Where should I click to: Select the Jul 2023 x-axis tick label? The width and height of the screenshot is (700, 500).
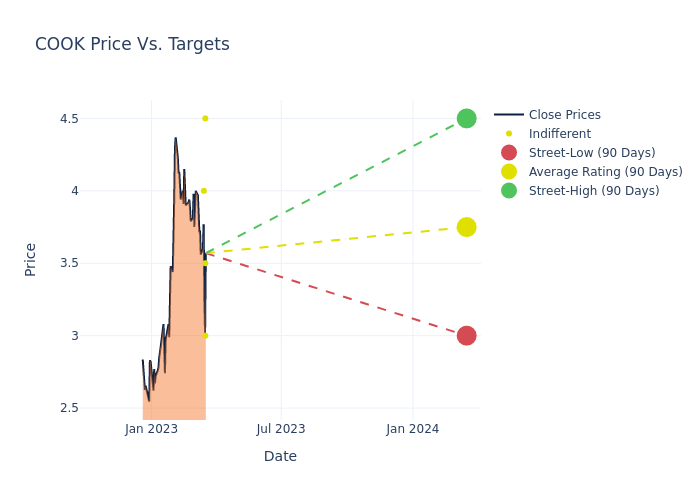pyautogui.click(x=281, y=429)
